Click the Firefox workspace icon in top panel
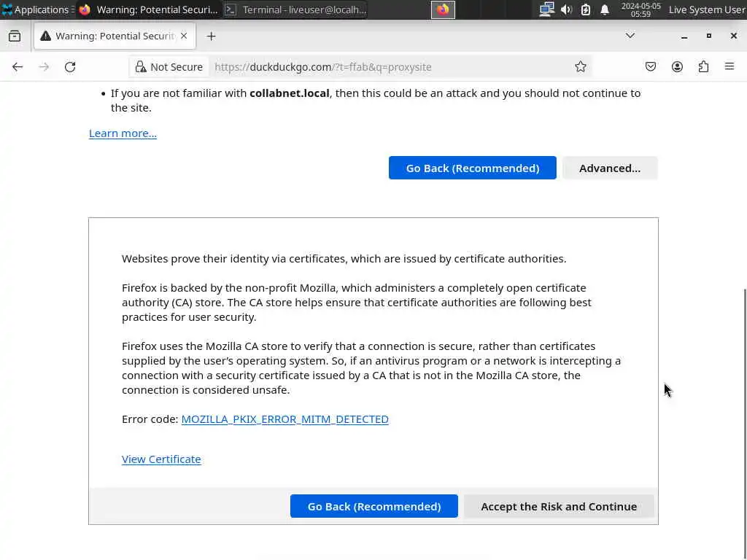The height and width of the screenshot is (560, 747). (x=443, y=9)
